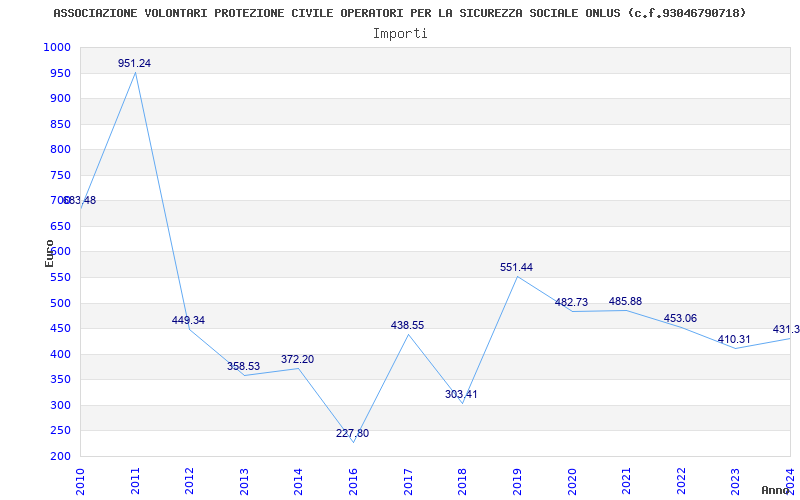Click the 683.48 data label
This screenshot has width=800, height=500.
click(80, 201)
